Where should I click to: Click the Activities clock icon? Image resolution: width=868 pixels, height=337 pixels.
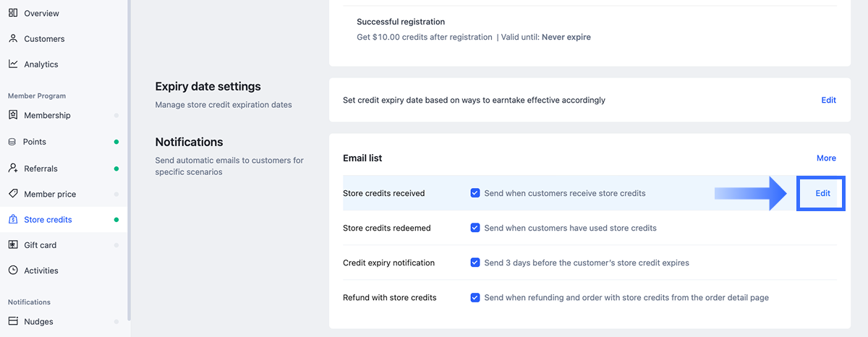pyautogui.click(x=13, y=270)
